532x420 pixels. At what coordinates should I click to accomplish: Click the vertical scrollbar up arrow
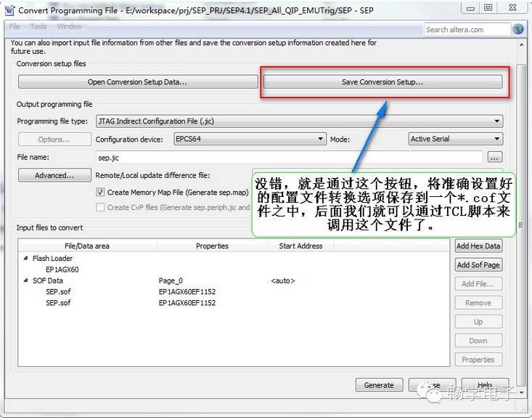pos(521,44)
